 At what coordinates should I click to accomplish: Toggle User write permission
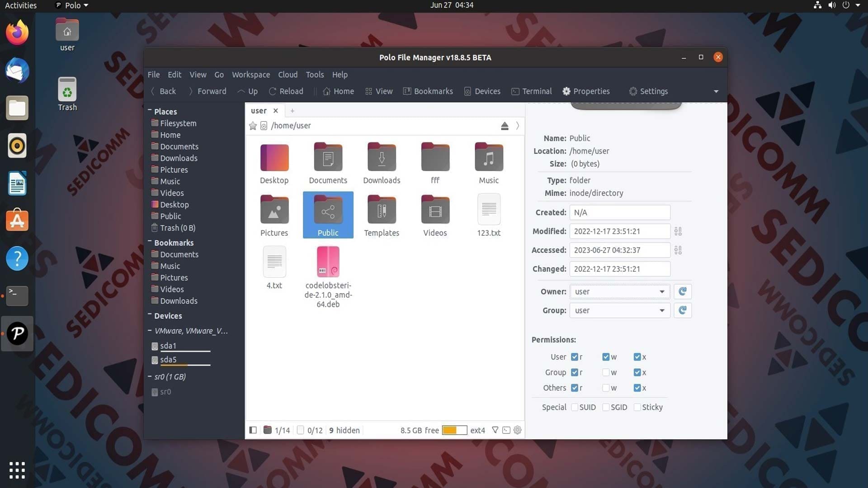point(606,357)
